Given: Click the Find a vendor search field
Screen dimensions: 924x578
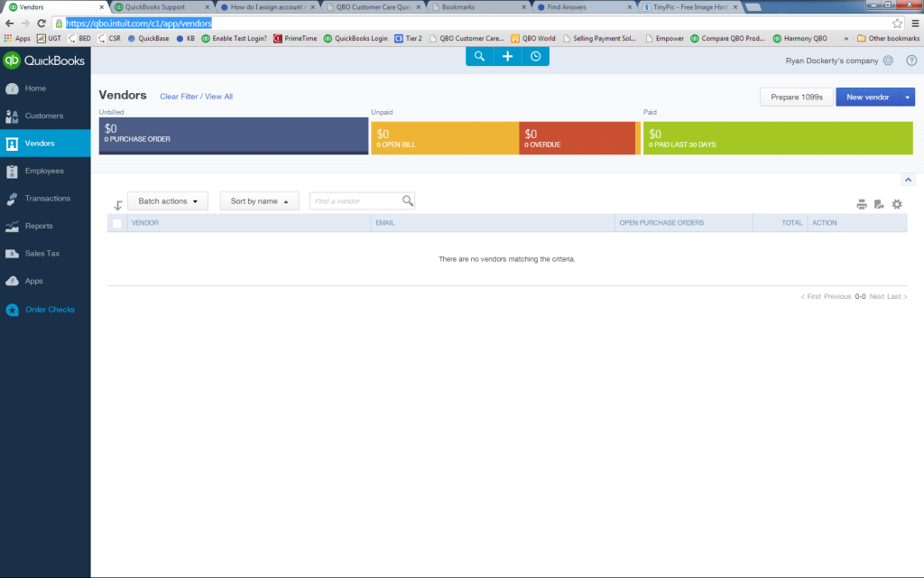Looking at the screenshot, I should (x=356, y=201).
